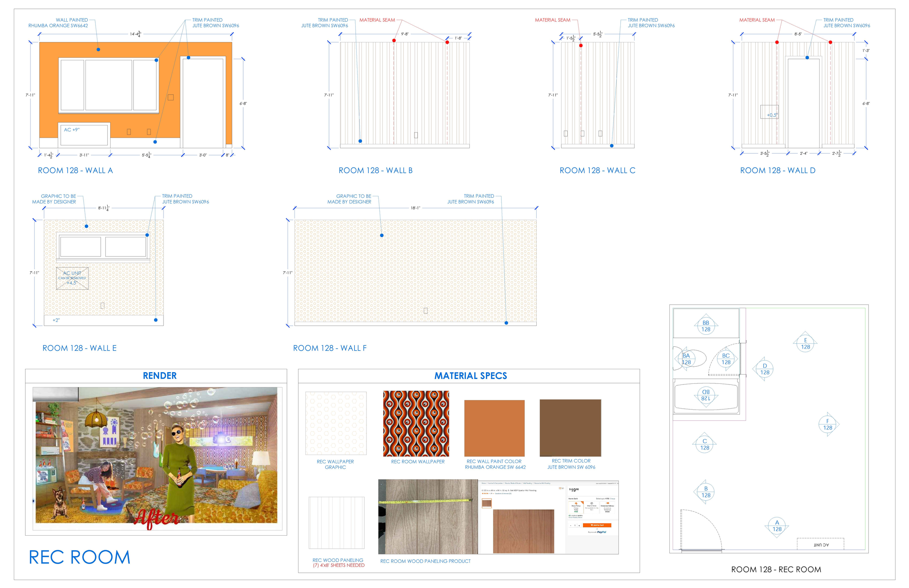Click the ROOM 128 - WALL B title

[x=376, y=170]
